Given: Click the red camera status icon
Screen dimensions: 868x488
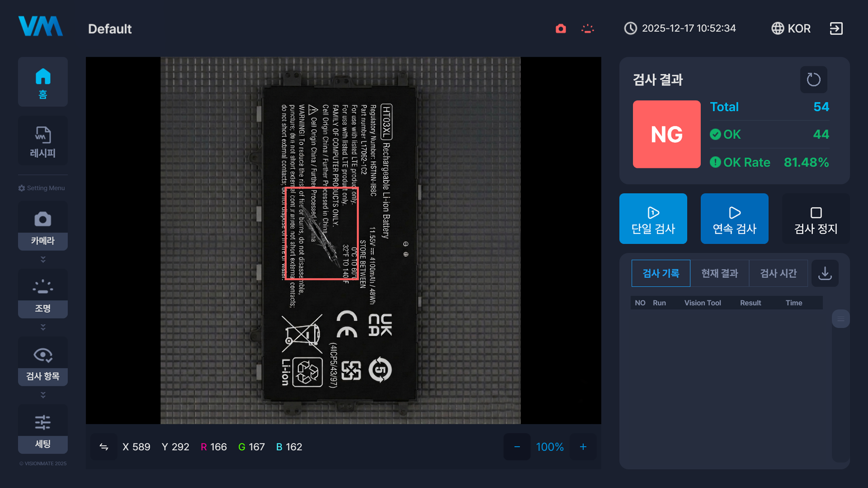Looking at the screenshot, I should 561,29.
